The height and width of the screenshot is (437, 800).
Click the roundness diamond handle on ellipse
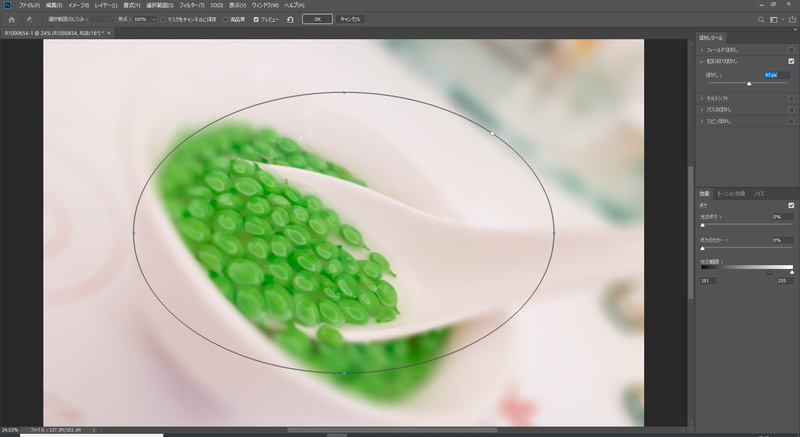pyautogui.click(x=492, y=134)
